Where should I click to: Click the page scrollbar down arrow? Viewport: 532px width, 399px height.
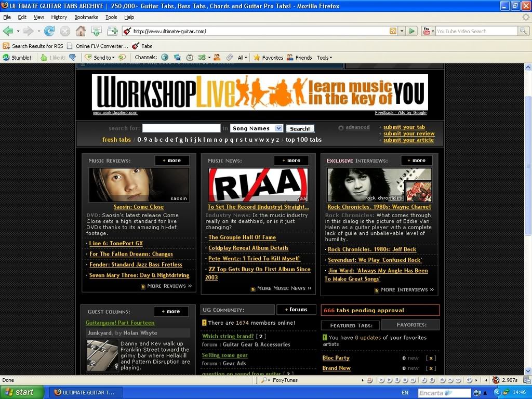tap(528, 371)
